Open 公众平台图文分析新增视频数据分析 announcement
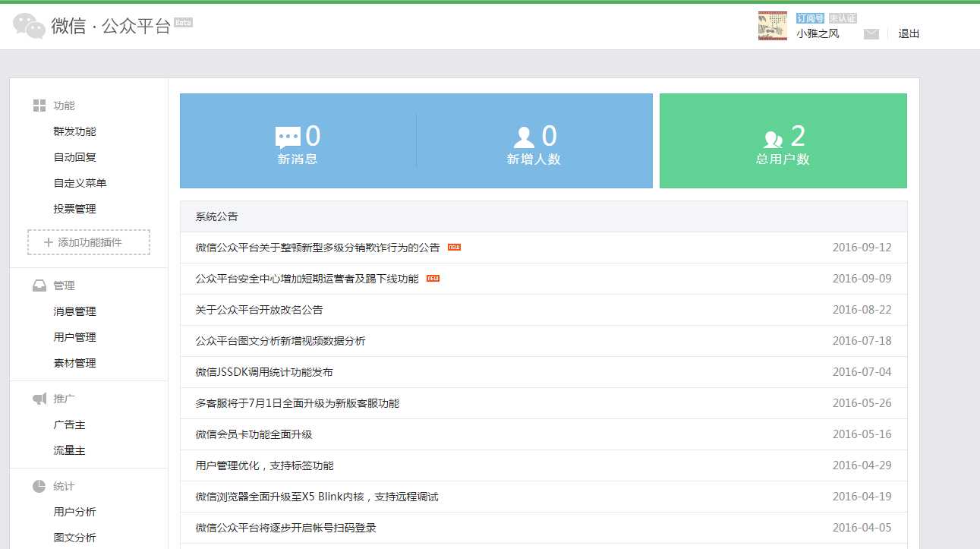The width and height of the screenshot is (980, 549). 280,341
